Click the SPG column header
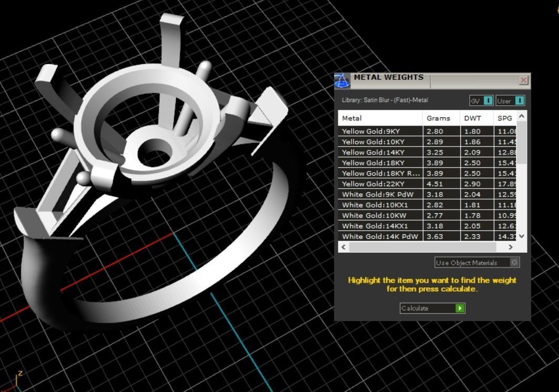Image resolution: width=559 pixels, height=392 pixels. 505,118
